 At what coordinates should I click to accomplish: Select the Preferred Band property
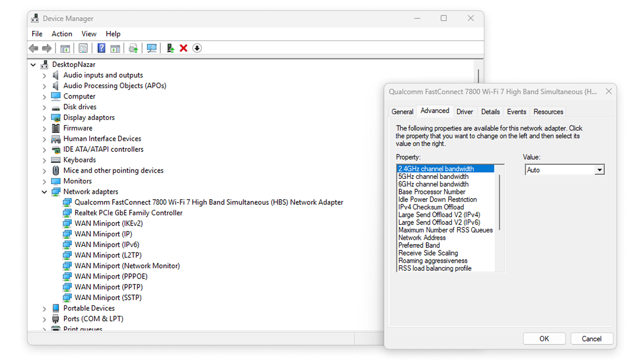point(419,245)
